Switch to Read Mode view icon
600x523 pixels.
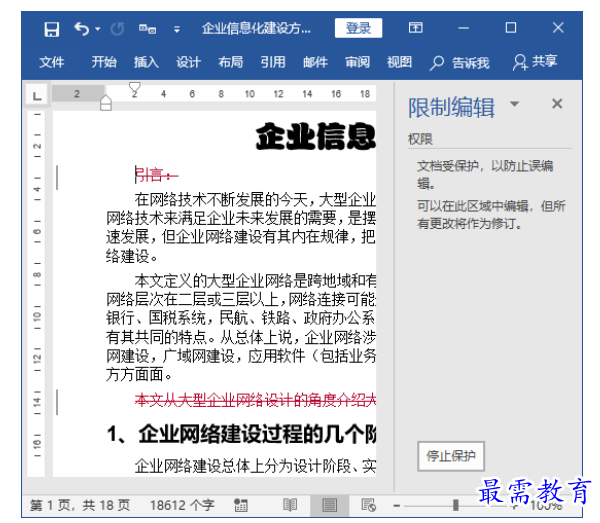290,505
